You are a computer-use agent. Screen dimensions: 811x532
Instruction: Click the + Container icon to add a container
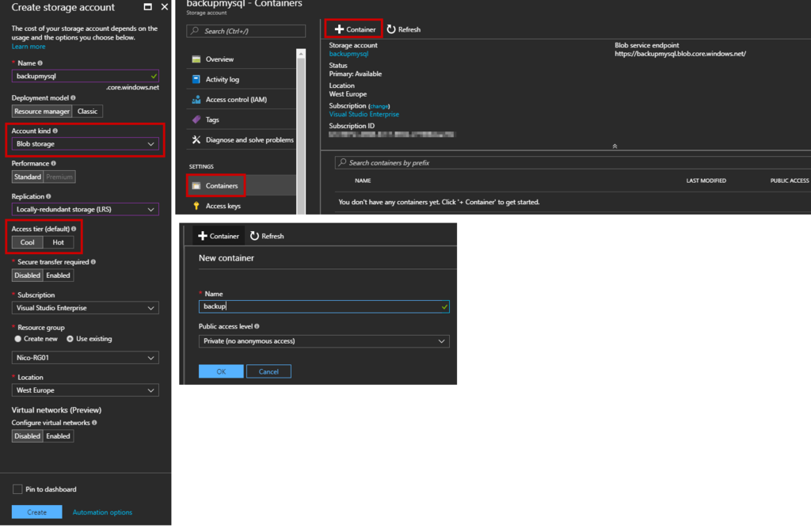coord(353,29)
